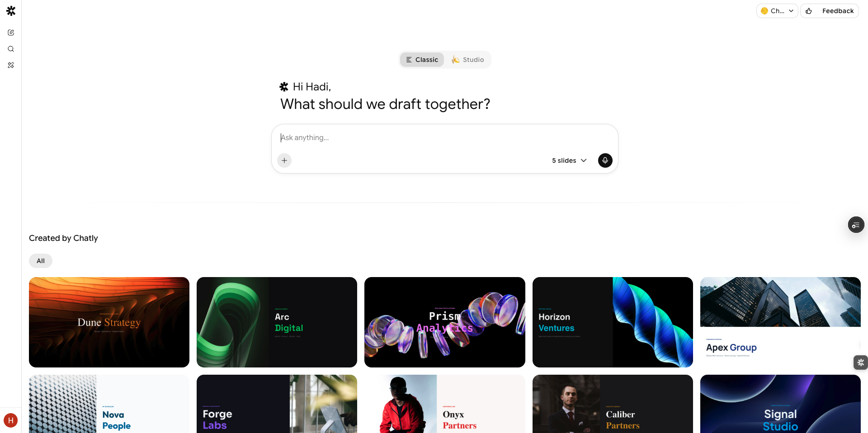Open the Dune Strategy template
This screenshot has height=433, width=868.
click(109, 322)
